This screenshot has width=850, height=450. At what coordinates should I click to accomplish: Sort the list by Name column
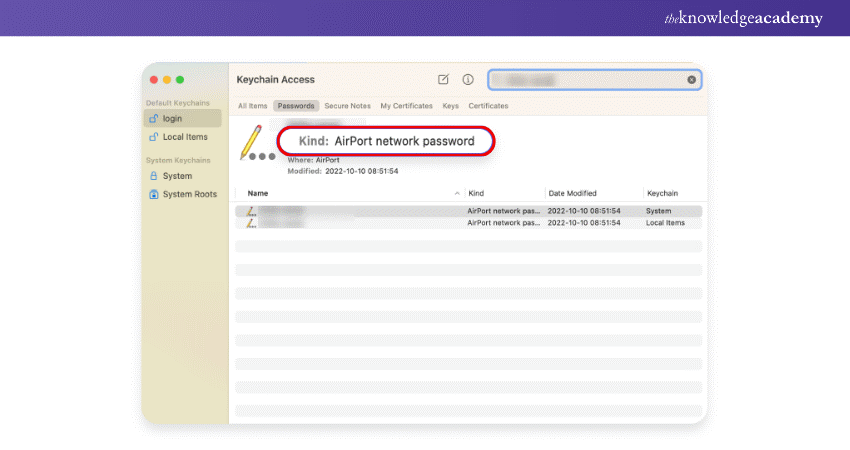[258, 193]
